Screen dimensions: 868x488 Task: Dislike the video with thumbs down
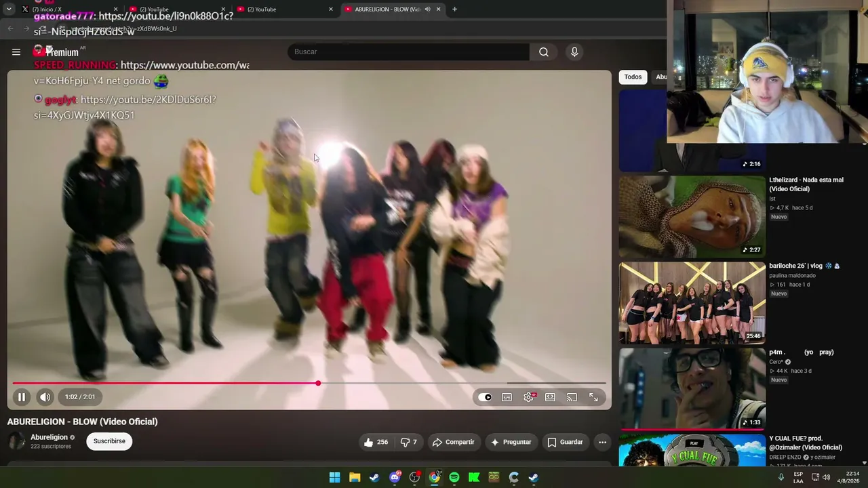pyautogui.click(x=409, y=442)
